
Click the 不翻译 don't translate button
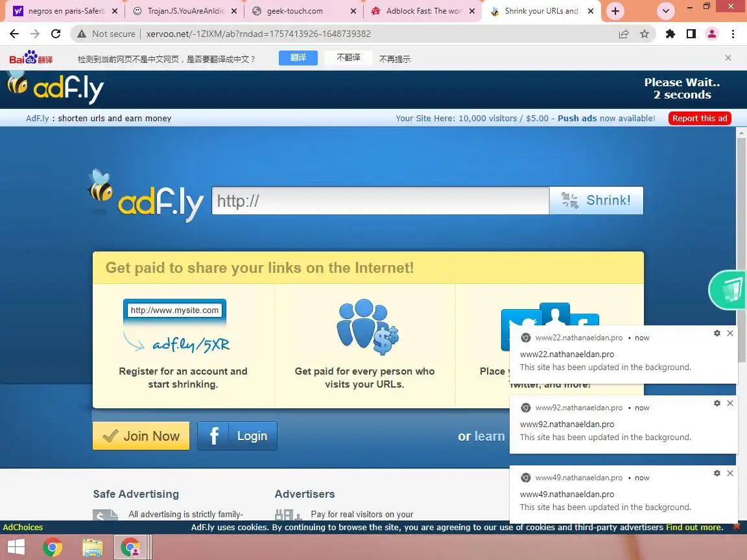coord(348,58)
